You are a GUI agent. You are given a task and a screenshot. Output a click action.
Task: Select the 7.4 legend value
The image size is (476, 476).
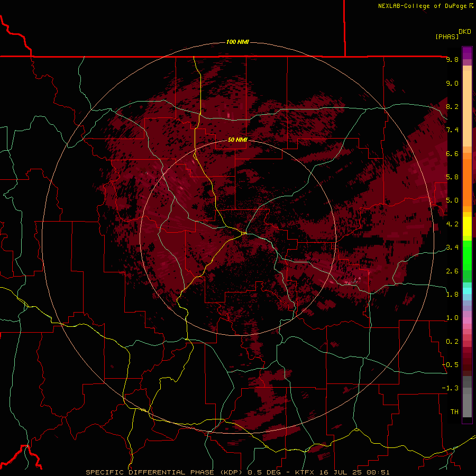tap(452, 130)
